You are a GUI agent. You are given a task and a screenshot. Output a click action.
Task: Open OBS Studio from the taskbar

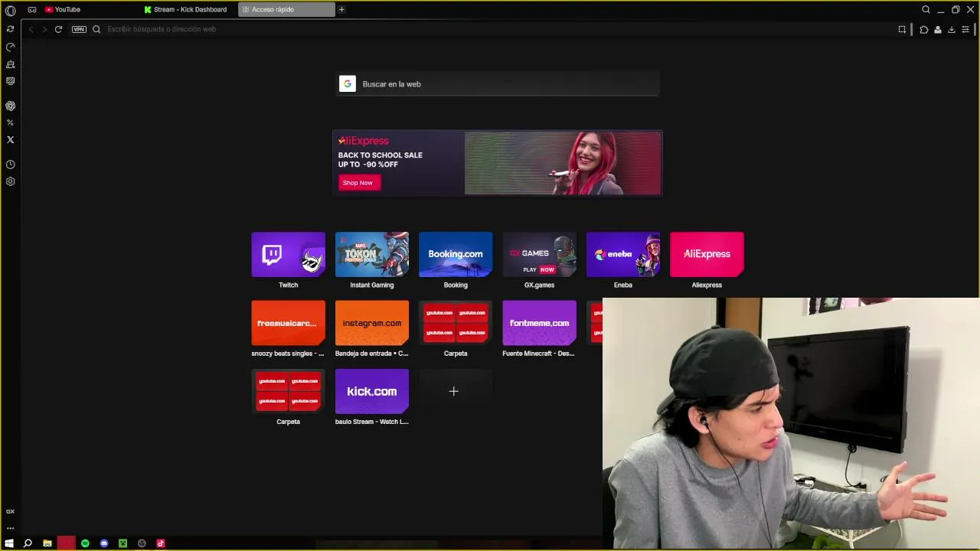tap(142, 543)
